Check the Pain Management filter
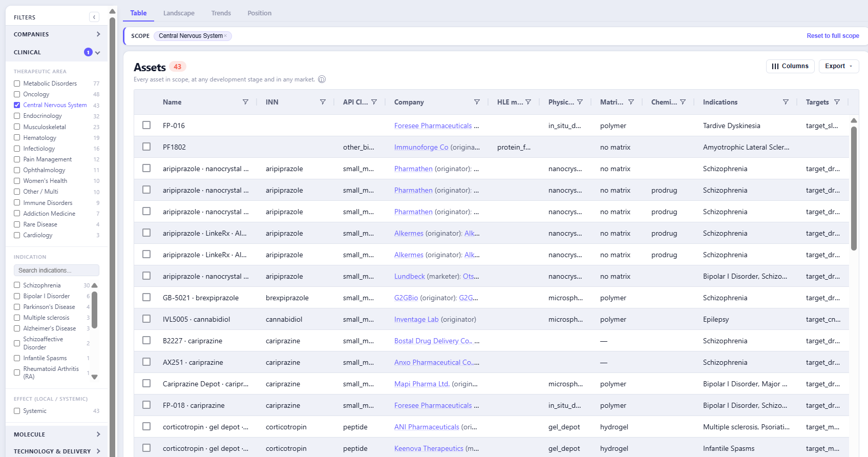The width and height of the screenshot is (868, 457). (x=17, y=159)
